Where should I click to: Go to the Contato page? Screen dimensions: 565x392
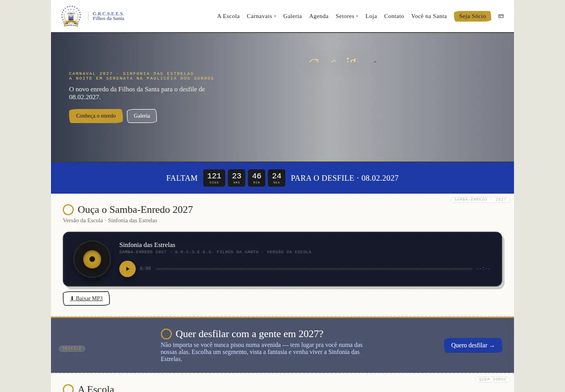[394, 16]
